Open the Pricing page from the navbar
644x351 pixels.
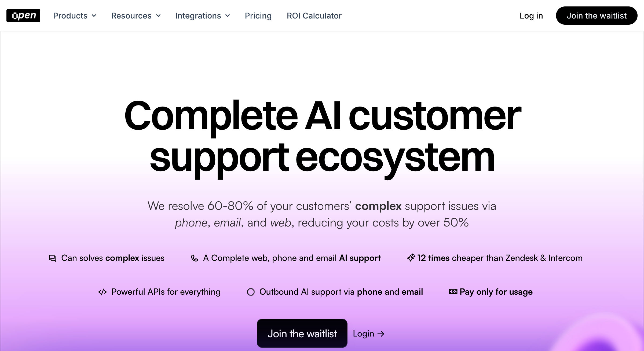point(258,16)
